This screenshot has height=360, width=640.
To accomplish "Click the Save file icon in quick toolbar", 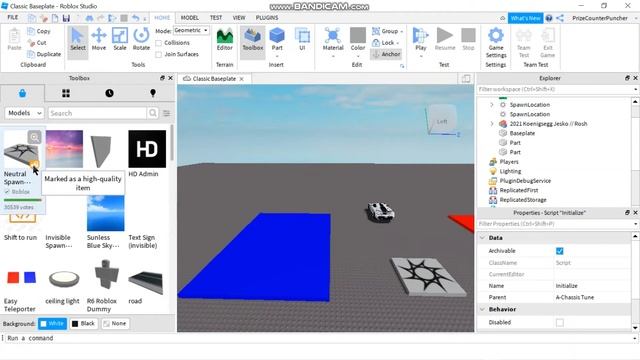I will click(66, 18).
